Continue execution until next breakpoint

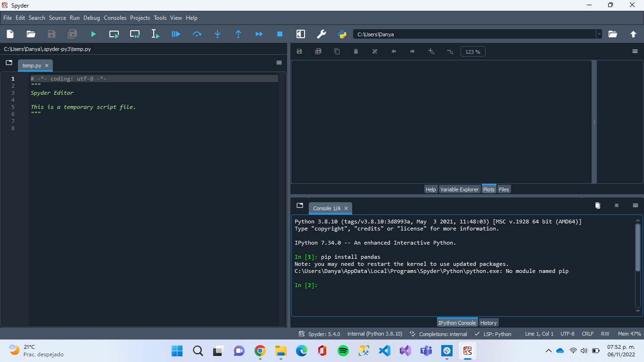(x=259, y=34)
